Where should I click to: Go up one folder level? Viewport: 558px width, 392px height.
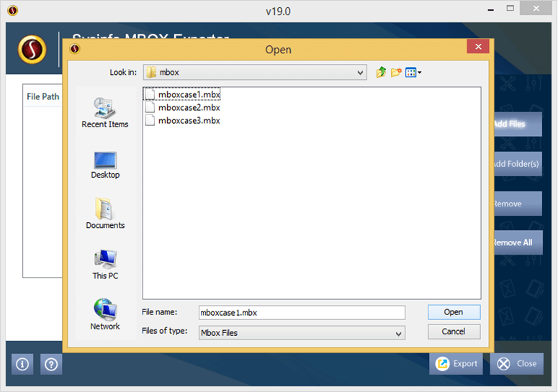(x=381, y=73)
